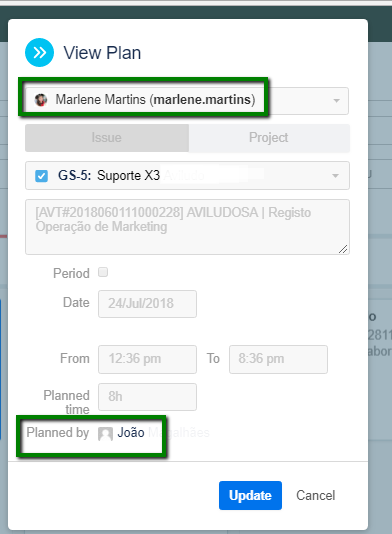The image size is (392, 534).
Task: Click the Planned time label
Action: (66, 402)
